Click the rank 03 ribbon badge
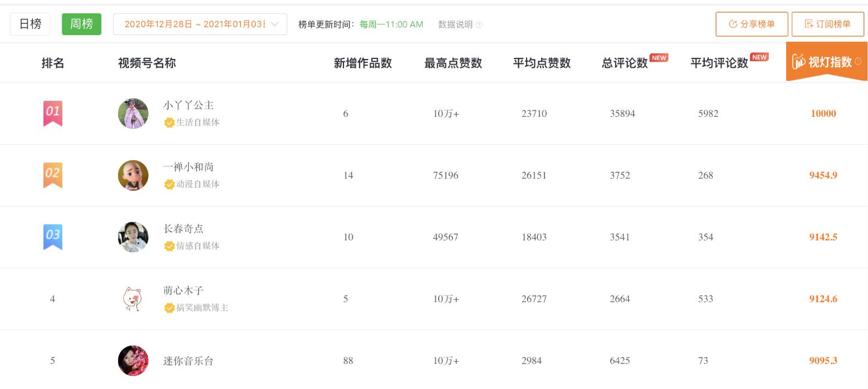This screenshot has width=868, height=389. [x=53, y=237]
